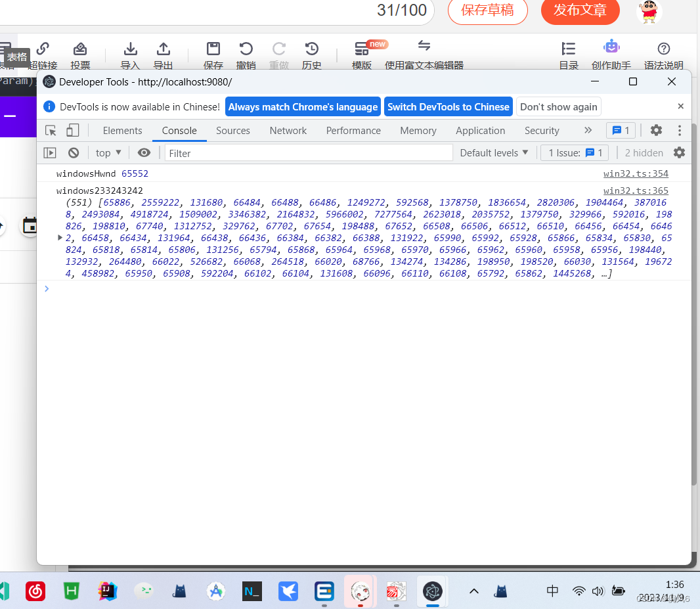Open the DevTools settings gear

(x=656, y=130)
